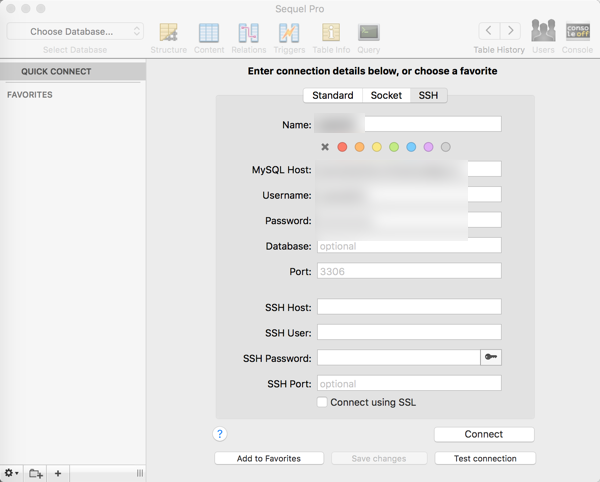Pick the green color label
This screenshot has width=600, height=482.
pyautogui.click(x=394, y=147)
